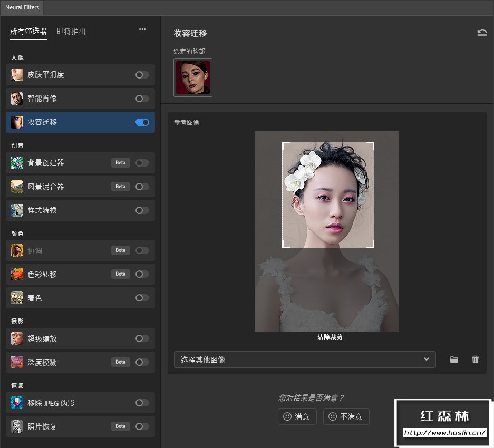
Task: Click the reference image crop area
Action: [328, 195]
